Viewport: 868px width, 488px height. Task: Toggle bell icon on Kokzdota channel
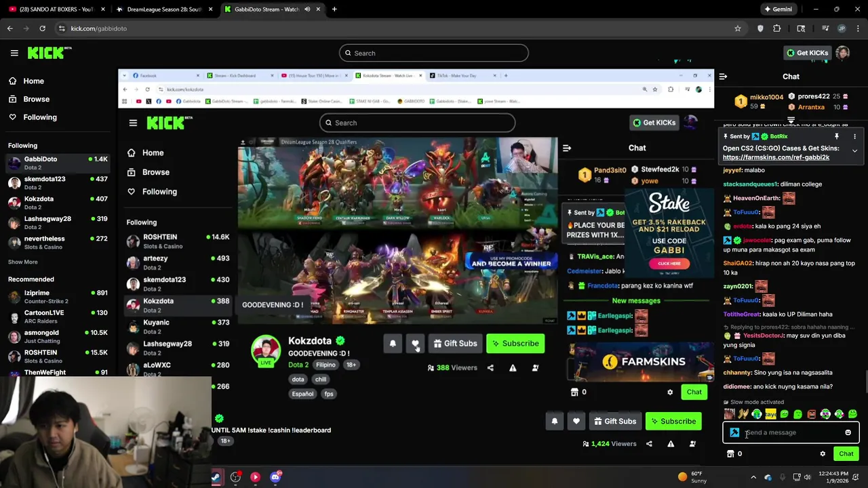coord(393,344)
